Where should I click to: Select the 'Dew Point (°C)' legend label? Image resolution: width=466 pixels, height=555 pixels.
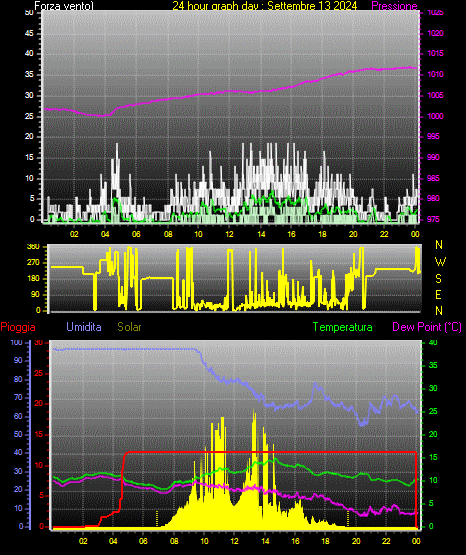pyautogui.click(x=427, y=327)
